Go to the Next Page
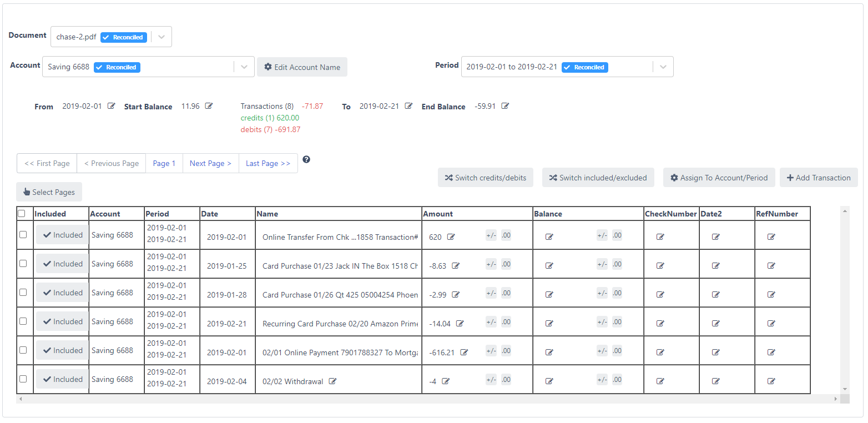This screenshot has width=868, height=423. 210,163
